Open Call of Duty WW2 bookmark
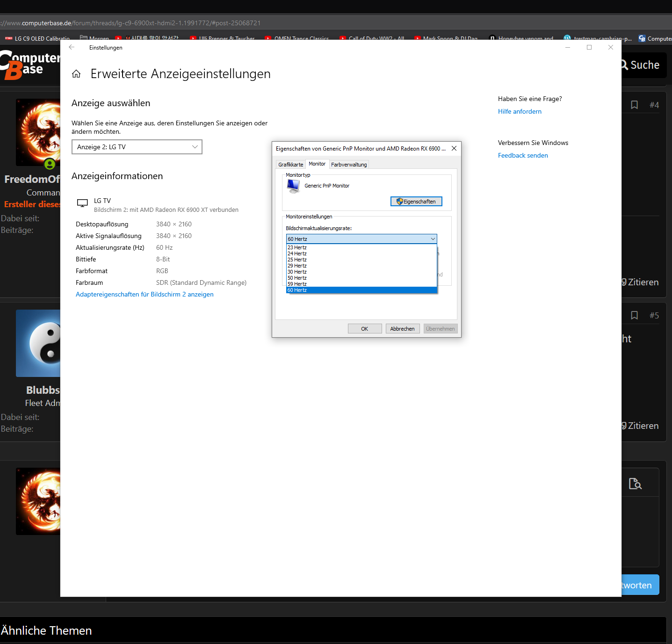 point(372,38)
